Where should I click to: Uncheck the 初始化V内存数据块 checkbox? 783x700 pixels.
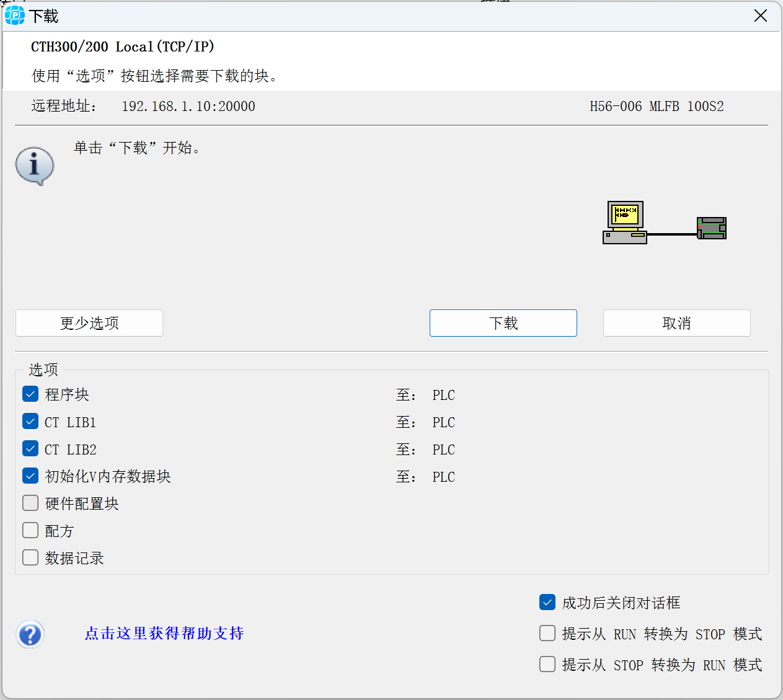[x=30, y=476]
